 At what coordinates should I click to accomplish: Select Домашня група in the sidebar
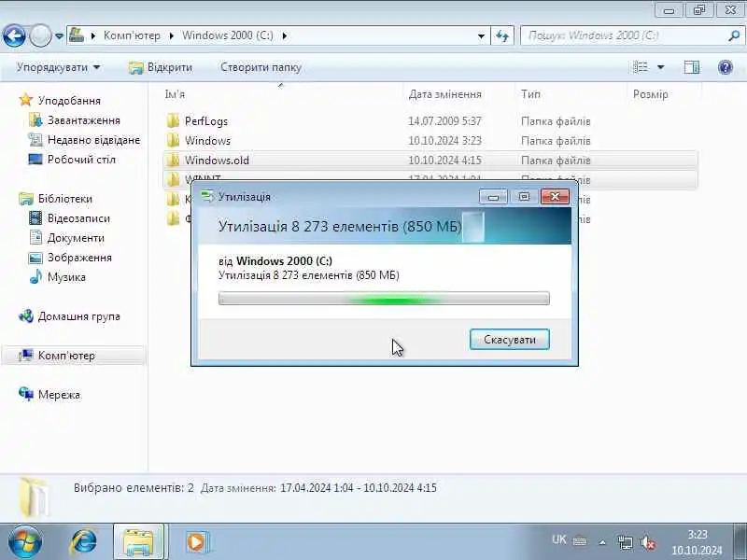coord(79,316)
